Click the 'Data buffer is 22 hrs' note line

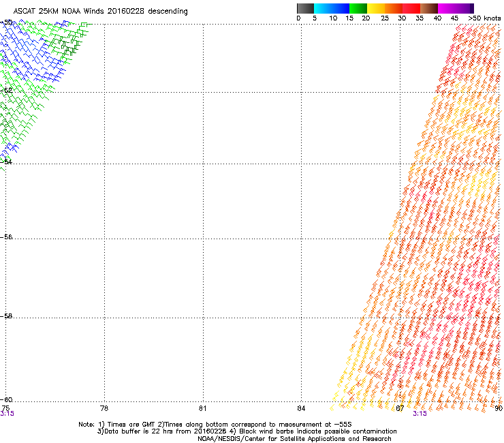coord(247,431)
